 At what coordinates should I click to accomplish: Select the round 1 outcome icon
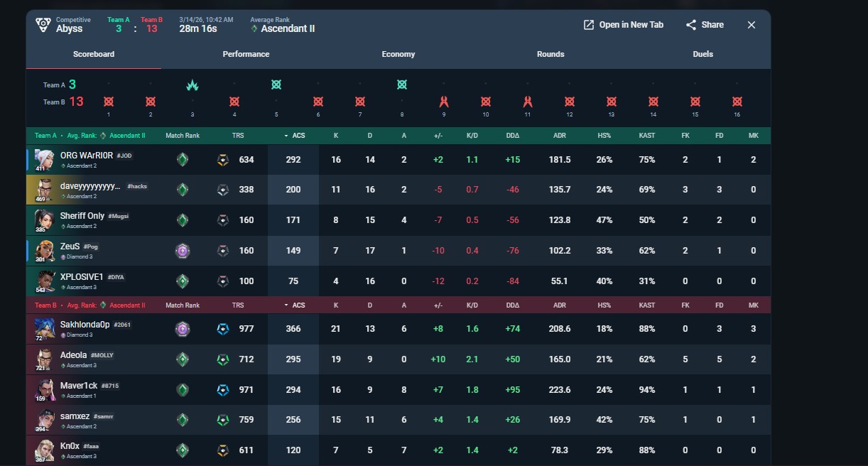point(109,102)
